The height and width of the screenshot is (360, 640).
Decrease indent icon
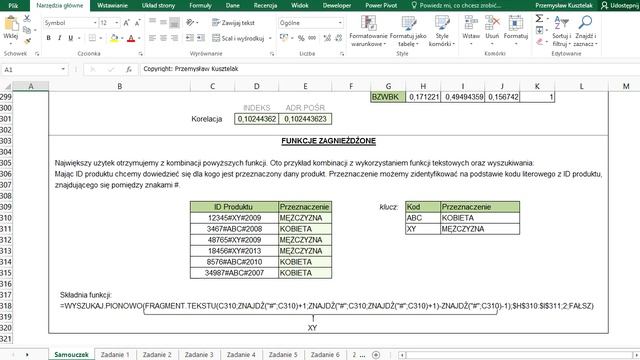point(190,38)
